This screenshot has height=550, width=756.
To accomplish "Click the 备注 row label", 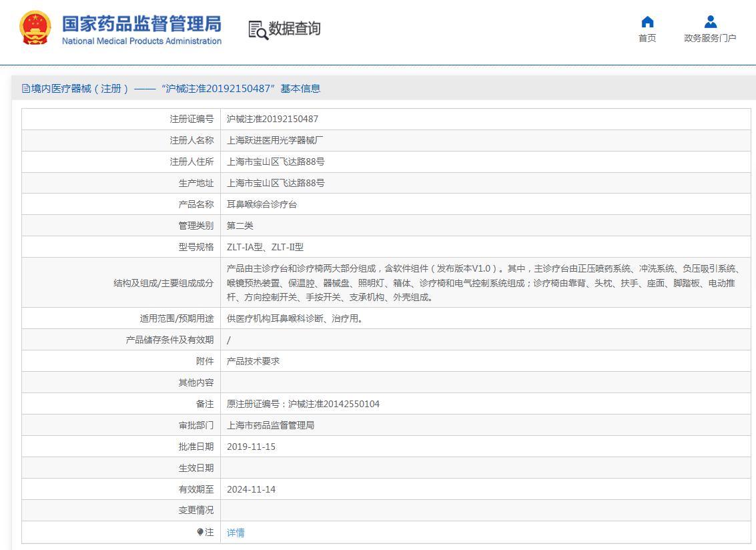I will 205,404.
